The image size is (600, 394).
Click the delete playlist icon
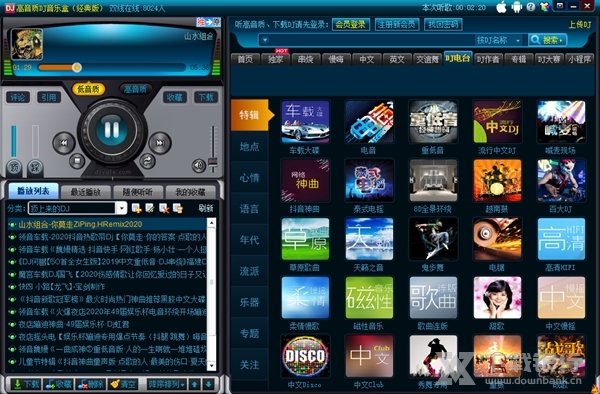tap(164, 208)
